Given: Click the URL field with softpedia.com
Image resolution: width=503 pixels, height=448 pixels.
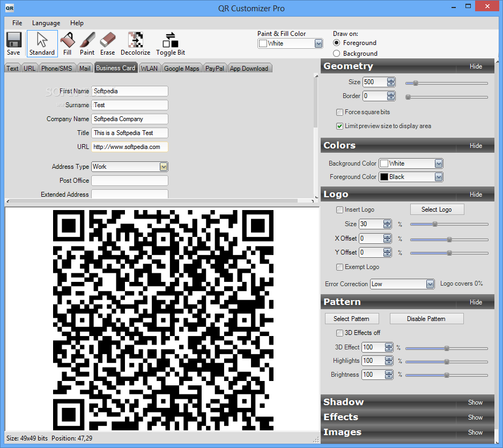Looking at the screenshot, I should (x=130, y=147).
